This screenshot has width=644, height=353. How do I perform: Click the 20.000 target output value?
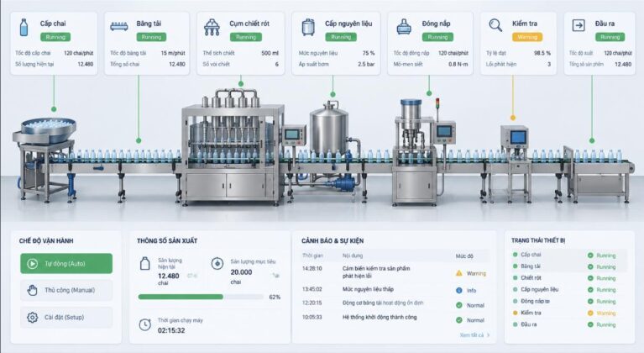click(x=241, y=272)
